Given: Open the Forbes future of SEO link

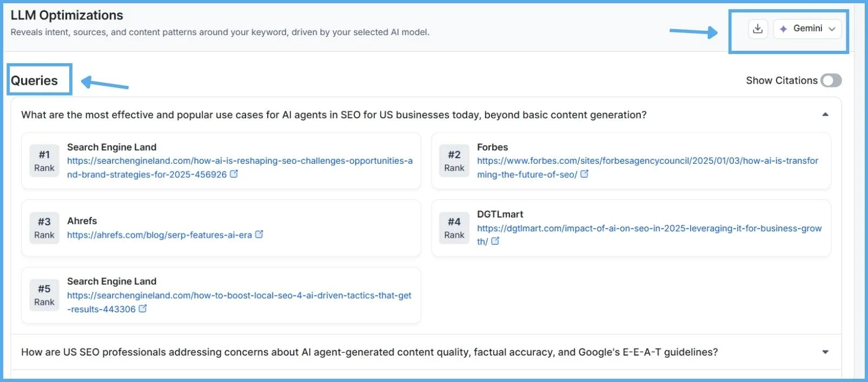Looking at the screenshot, I should coord(647,167).
